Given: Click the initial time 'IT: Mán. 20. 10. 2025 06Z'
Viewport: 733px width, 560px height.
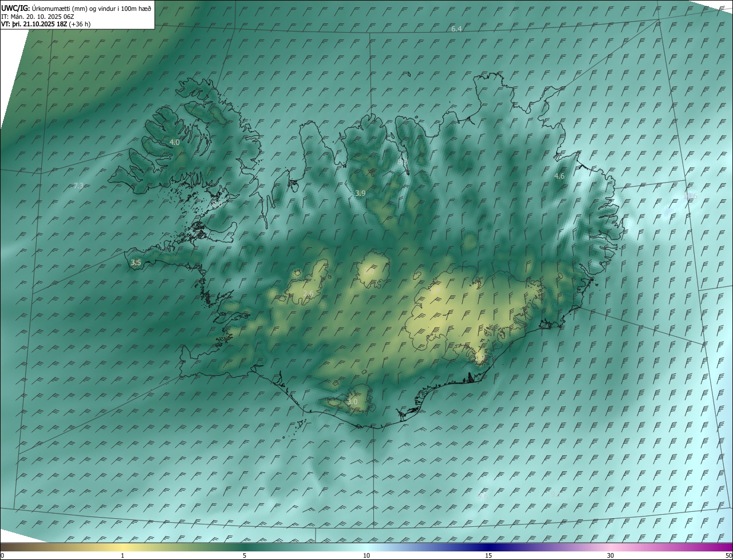Looking at the screenshot, I should 38,16.
